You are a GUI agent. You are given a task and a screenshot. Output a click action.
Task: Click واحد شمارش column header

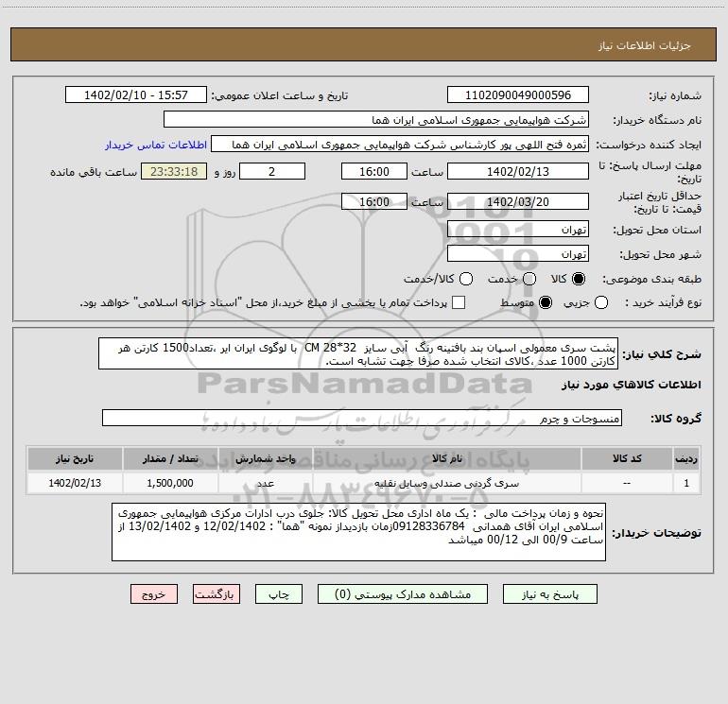(265, 458)
